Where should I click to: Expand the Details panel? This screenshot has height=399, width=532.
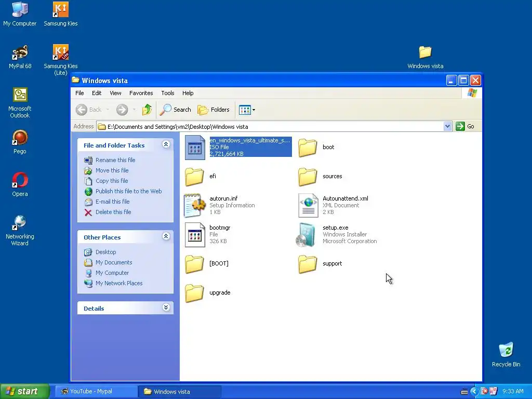tap(166, 308)
